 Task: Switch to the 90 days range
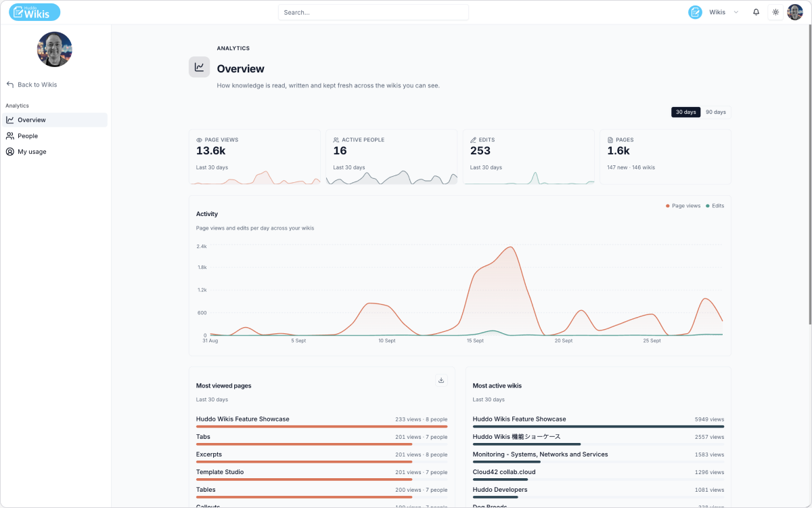pyautogui.click(x=715, y=112)
